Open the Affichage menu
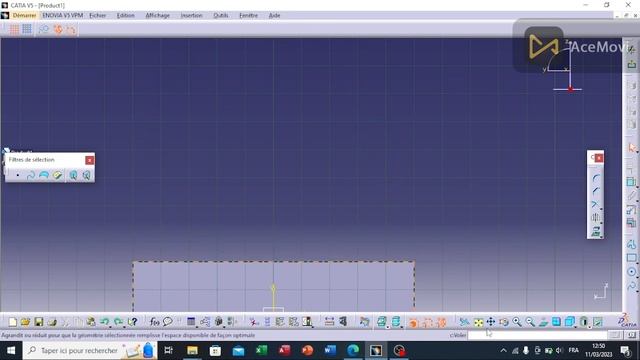The width and height of the screenshot is (640, 360). 158,16
